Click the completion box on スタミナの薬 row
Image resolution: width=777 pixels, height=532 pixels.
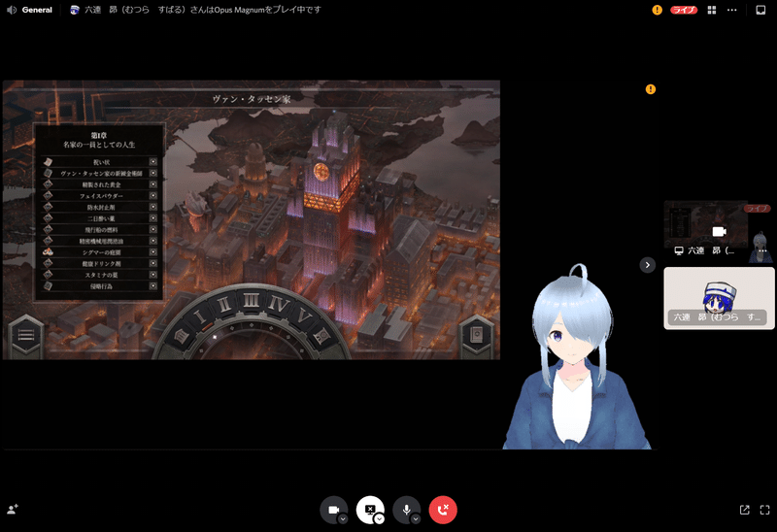pyautogui.click(x=153, y=275)
